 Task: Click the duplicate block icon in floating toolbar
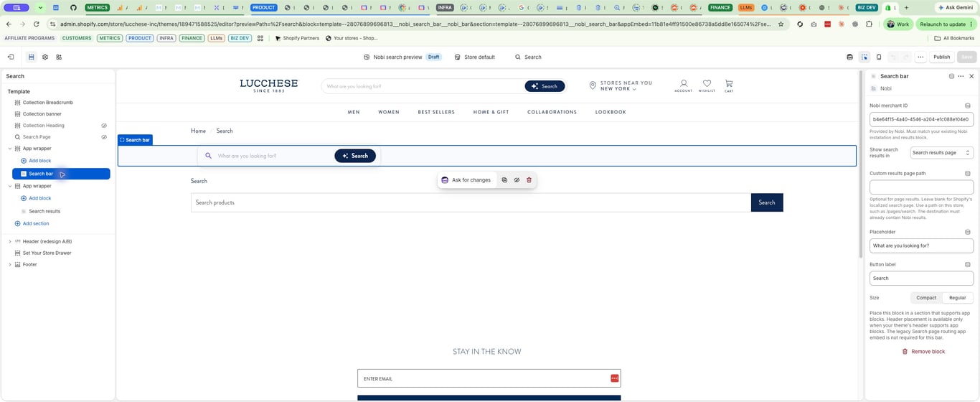(x=504, y=180)
